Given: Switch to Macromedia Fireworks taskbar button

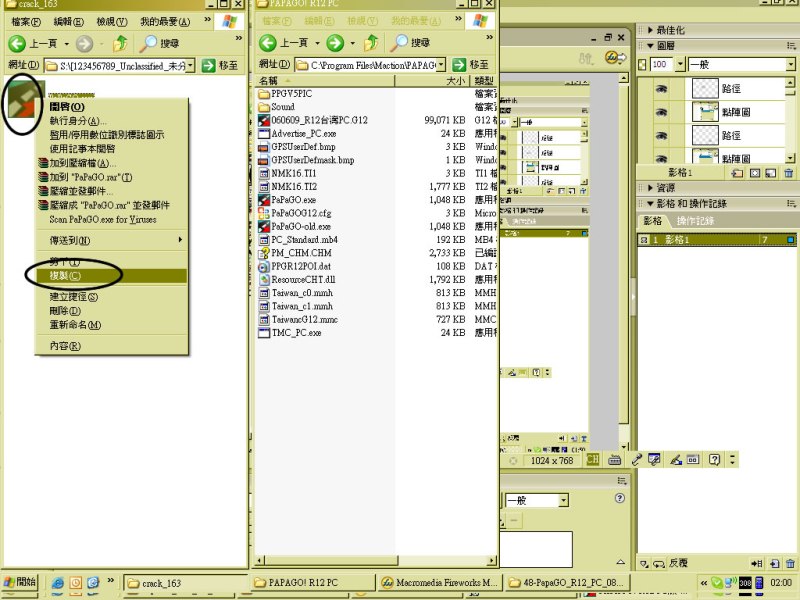Looking at the screenshot, I should click(438, 582).
